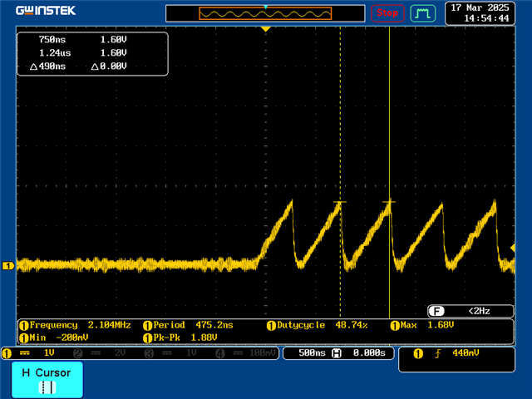Click cursor 1 time reading 750ns
This screenshot has height=399, width=532.
pyautogui.click(x=52, y=40)
